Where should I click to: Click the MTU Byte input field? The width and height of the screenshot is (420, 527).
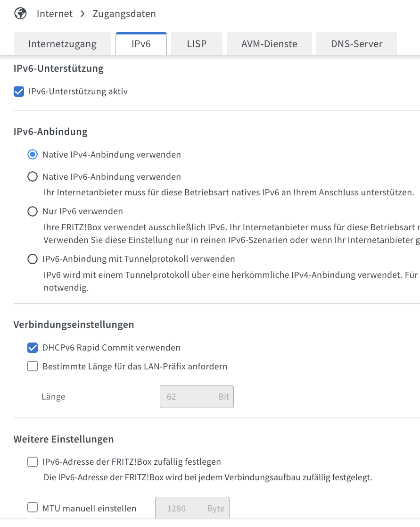click(192, 508)
